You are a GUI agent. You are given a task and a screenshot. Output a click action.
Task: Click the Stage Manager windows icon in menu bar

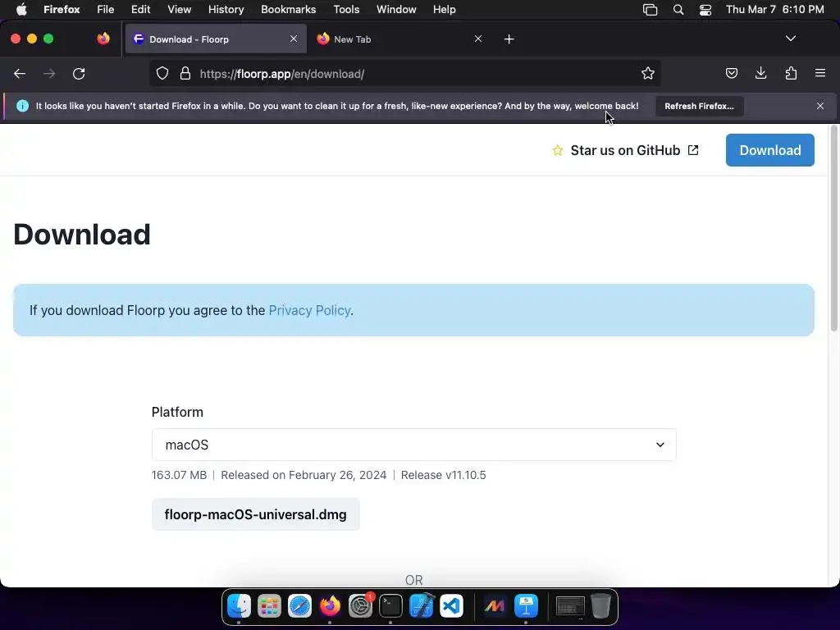point(650,10)
